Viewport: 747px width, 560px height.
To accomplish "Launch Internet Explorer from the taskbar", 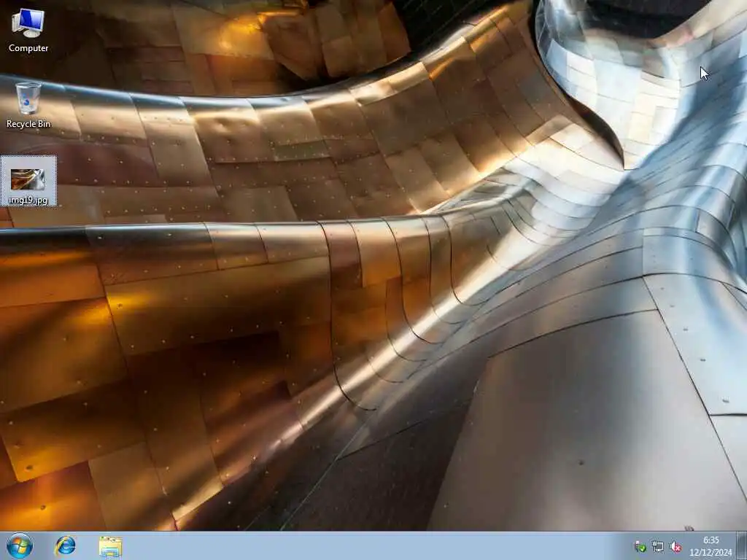I will 65,546.
